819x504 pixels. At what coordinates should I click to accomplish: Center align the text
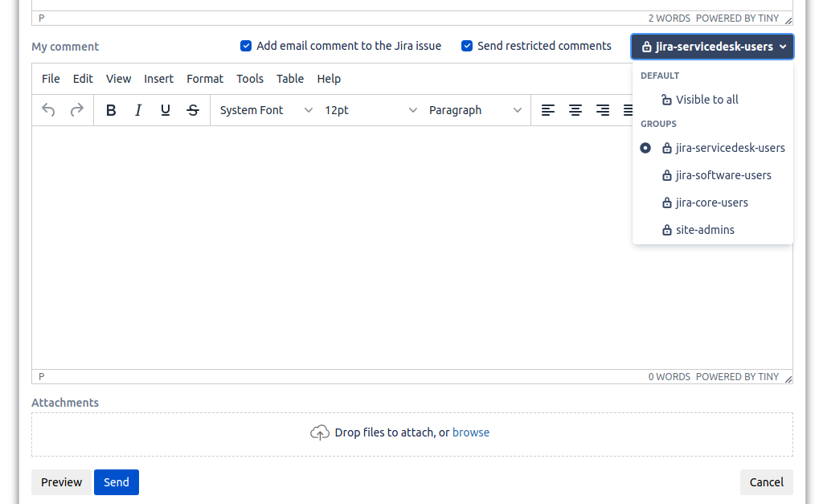point(575,110)
